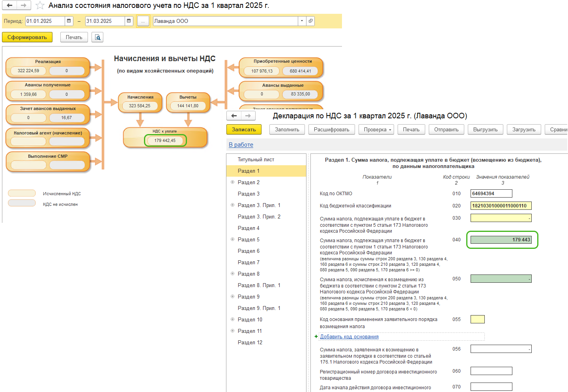
Task: Expand Раздел 8 tree node
Action: point(232,274)
